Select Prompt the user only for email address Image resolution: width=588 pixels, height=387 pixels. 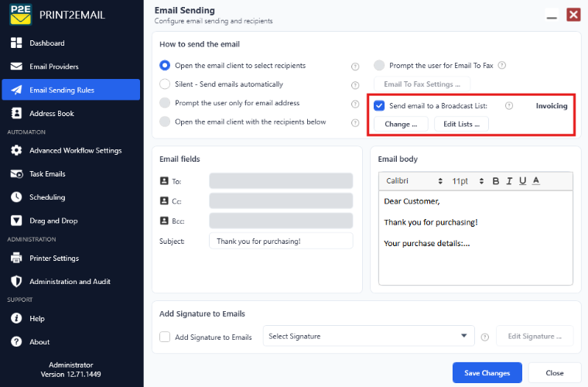click(x=165, y=103)
